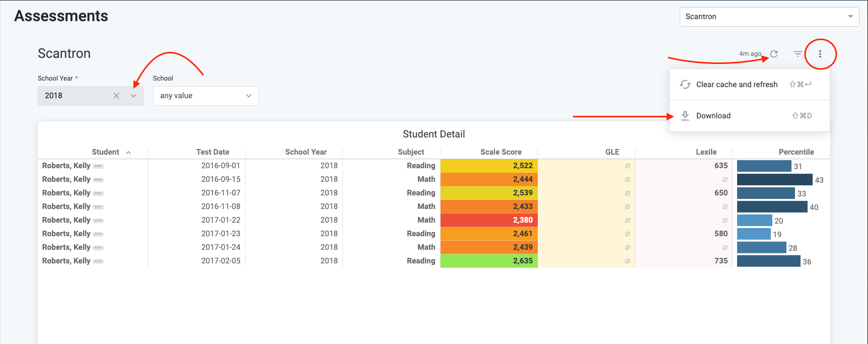The image size is (868, 344).
Task: Open the ellipsis for the 2016-11-07 student row
Action: tap(98, 193)
